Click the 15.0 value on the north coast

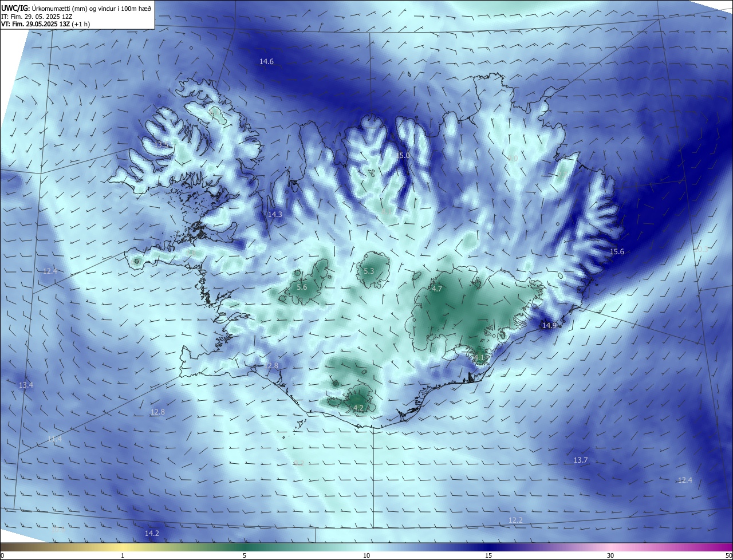tap(403, 155)
